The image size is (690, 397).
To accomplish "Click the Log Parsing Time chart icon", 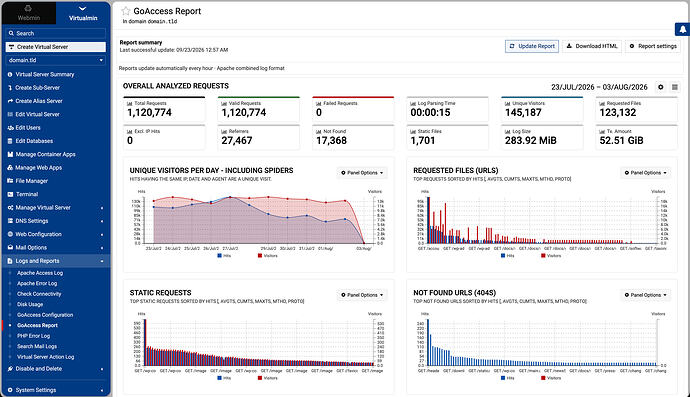I will [x=413, y=103].
